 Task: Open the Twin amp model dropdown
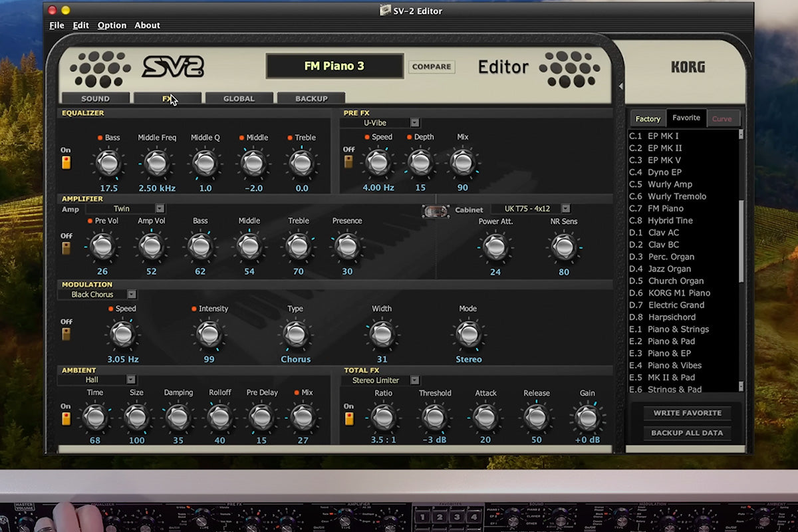pyautogui.click(x=160, y=209)
